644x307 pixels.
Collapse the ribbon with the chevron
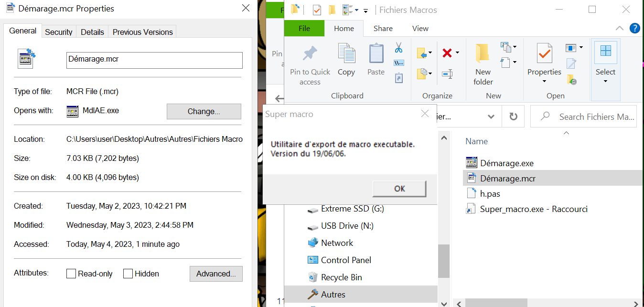point(620,28)
